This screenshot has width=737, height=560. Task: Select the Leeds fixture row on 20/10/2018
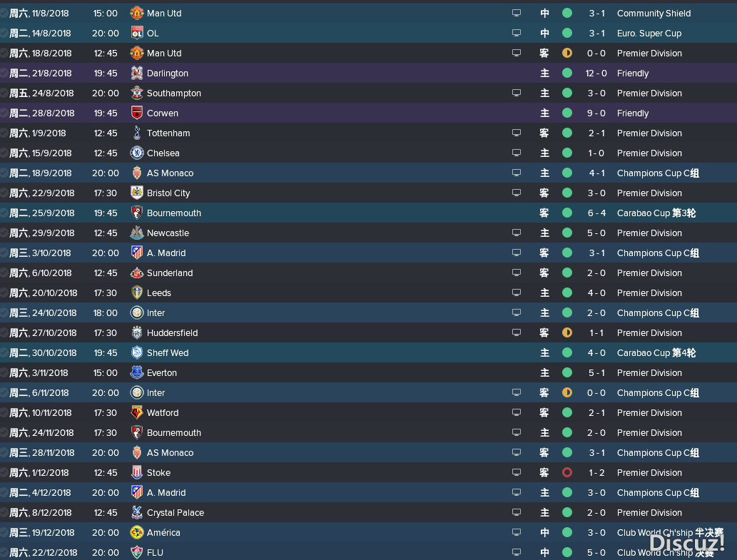(x=368, y=292)
